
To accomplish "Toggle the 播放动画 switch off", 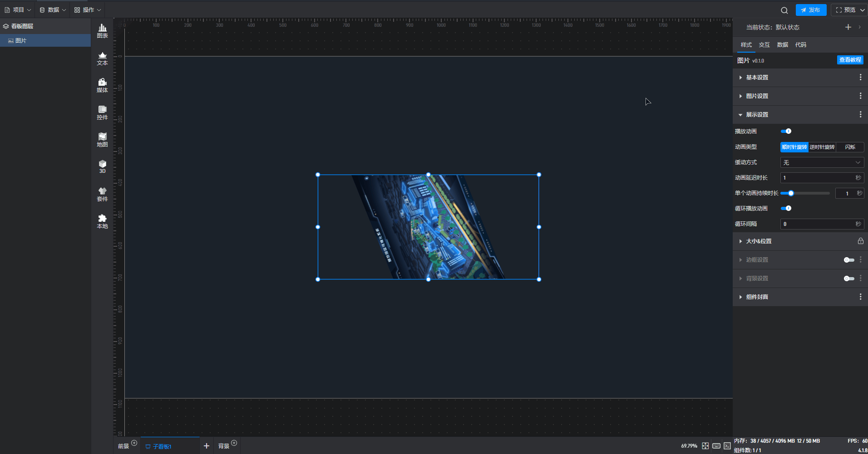I will tap(786, 131).
